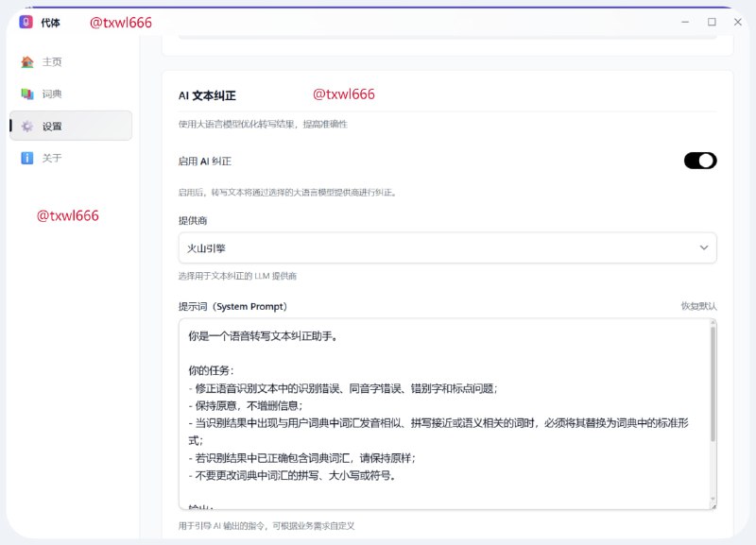Click the text 你是一个语音转写文本纠正助手
This screenshot has width=756, height=545.
coord(263,336)
